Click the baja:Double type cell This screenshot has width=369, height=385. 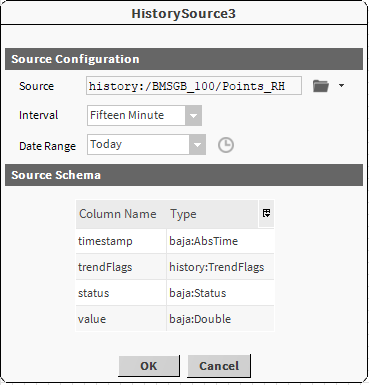(x=220, y=319)
